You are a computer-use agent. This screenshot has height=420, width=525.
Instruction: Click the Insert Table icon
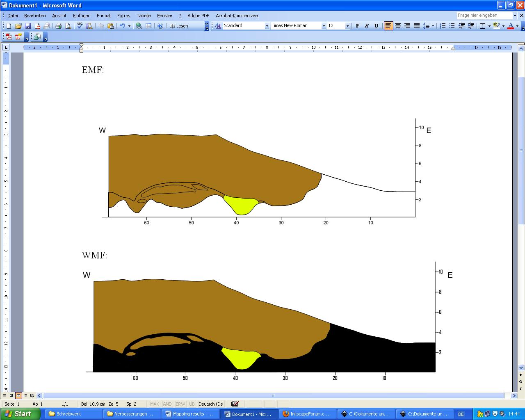pos(148,26)
